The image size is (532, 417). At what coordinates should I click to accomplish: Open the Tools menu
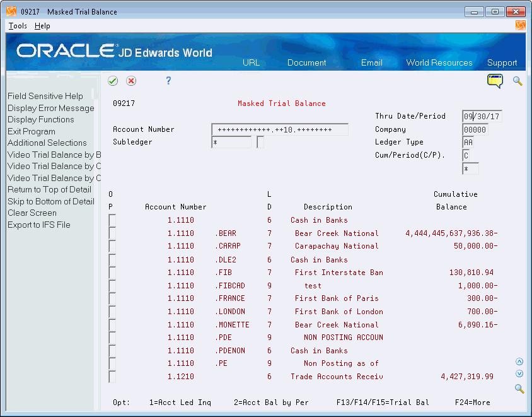18,26
